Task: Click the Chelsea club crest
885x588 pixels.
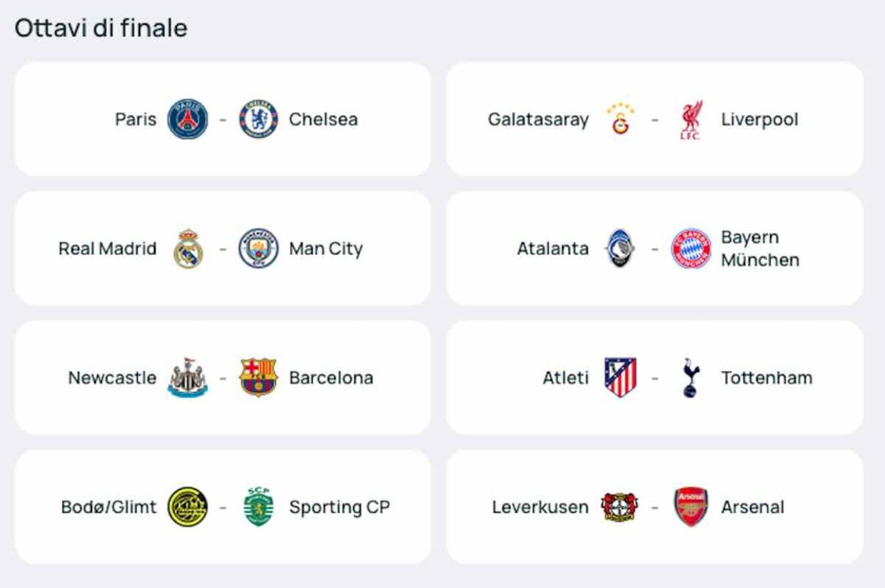Action: click(258, 119)
